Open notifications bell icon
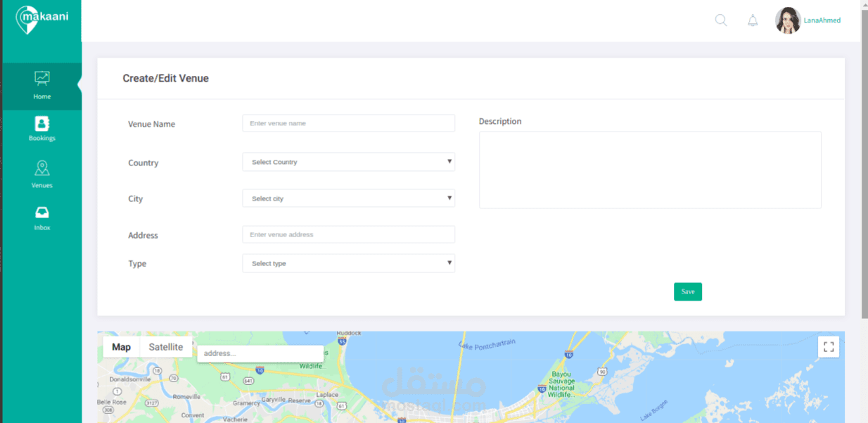The image size is (868, 423). click(753, 20)
